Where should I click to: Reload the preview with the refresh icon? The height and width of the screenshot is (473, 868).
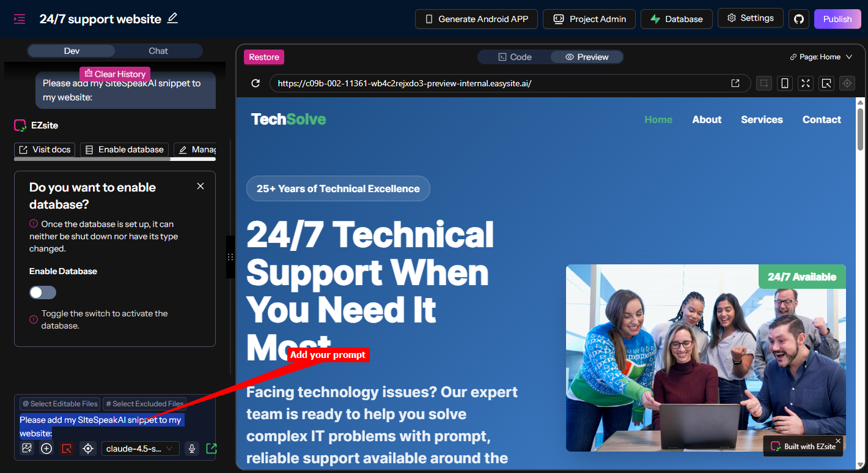(x=256, y=83)
